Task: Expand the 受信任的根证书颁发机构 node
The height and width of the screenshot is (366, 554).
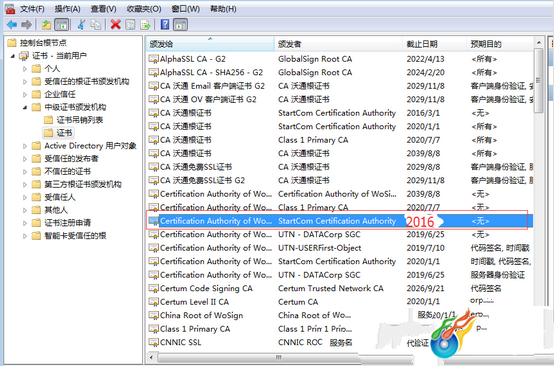Action: pyautogui.click(x=25, y=82)
